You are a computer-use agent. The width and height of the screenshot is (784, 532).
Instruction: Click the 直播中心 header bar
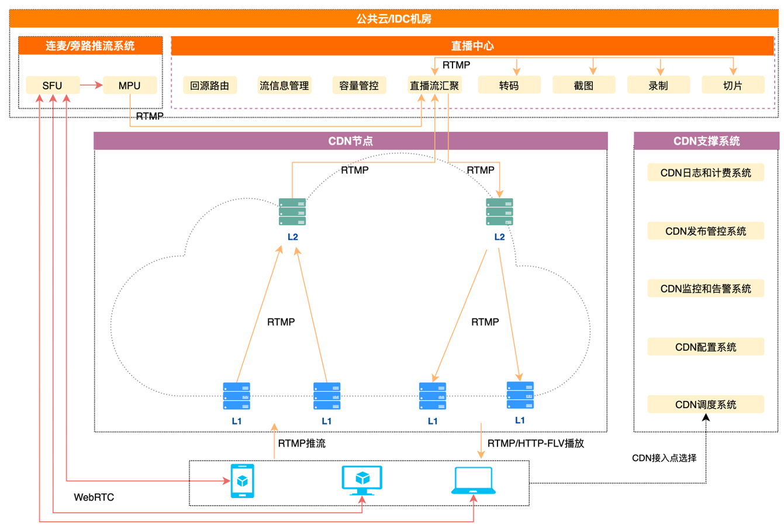click(x=473, y=46)
